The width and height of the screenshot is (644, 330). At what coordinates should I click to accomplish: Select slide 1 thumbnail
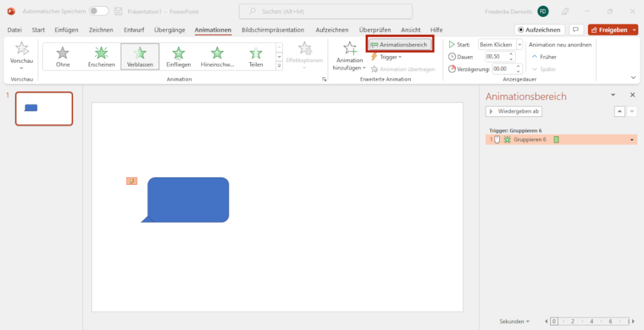click(x=44, y=108)
